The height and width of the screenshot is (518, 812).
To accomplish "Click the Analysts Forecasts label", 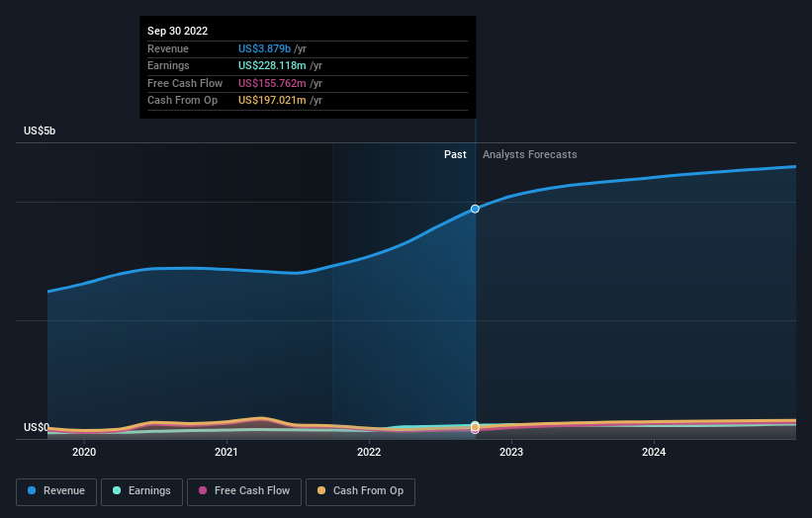I will [x=530, y=154].
